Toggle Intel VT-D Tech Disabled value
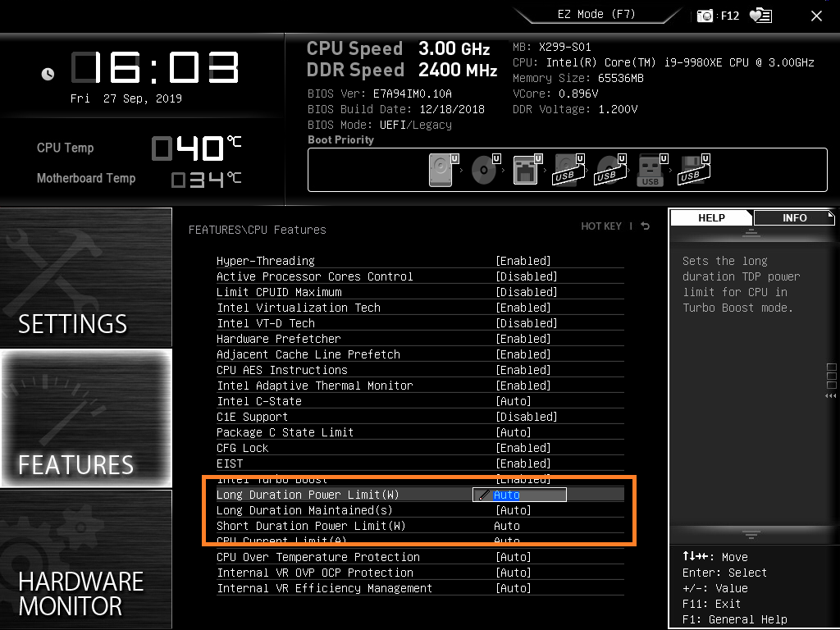Viewport: 840px width, 630px height. pyautogui.click(x=526, y=323)
